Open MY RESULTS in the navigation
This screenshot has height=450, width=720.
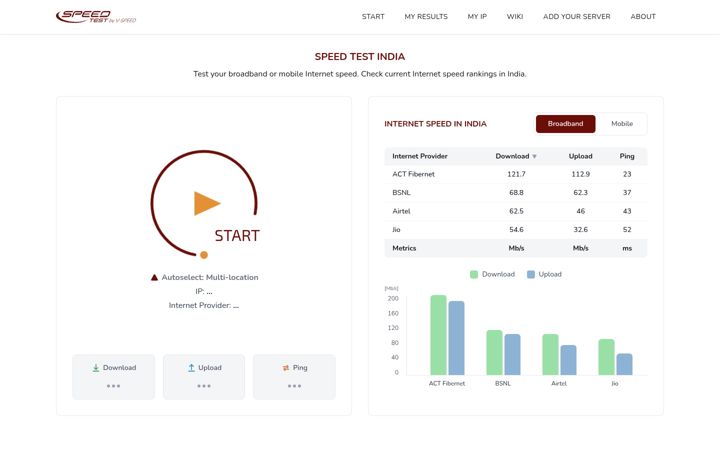point(426,17)
